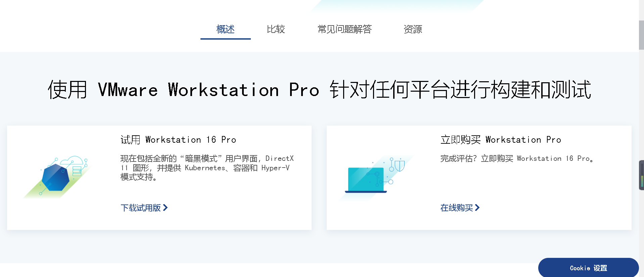Click the chevron arrow beside 下载试用版
Screen dimensions: 644x277
[165, 208]
